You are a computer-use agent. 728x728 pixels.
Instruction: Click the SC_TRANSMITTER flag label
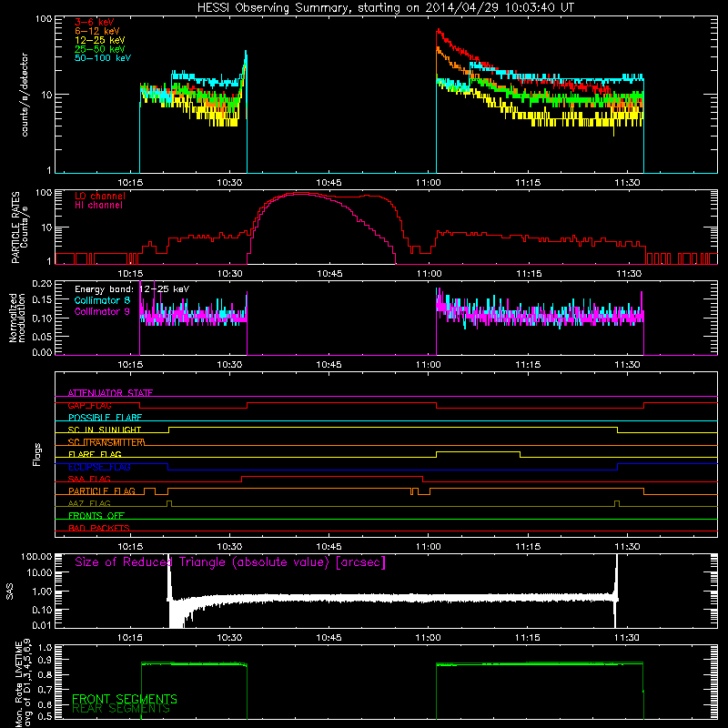click(106, 442)
